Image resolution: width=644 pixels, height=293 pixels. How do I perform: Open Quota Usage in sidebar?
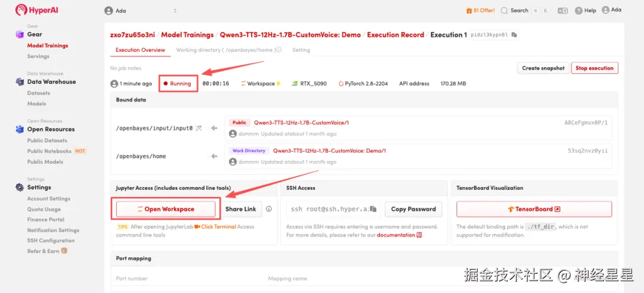pyautogui.click(x=44, y=209)
